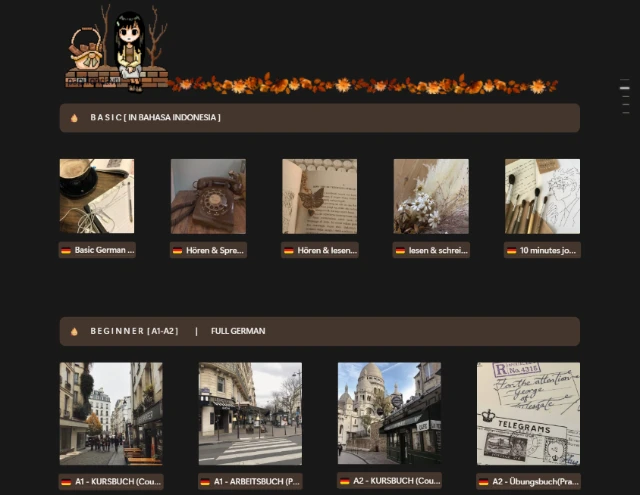Click the BEGINNER [A1-A2] heading text
The width and height of the screenshot is (640, 495).
click(x=134, y=331)
